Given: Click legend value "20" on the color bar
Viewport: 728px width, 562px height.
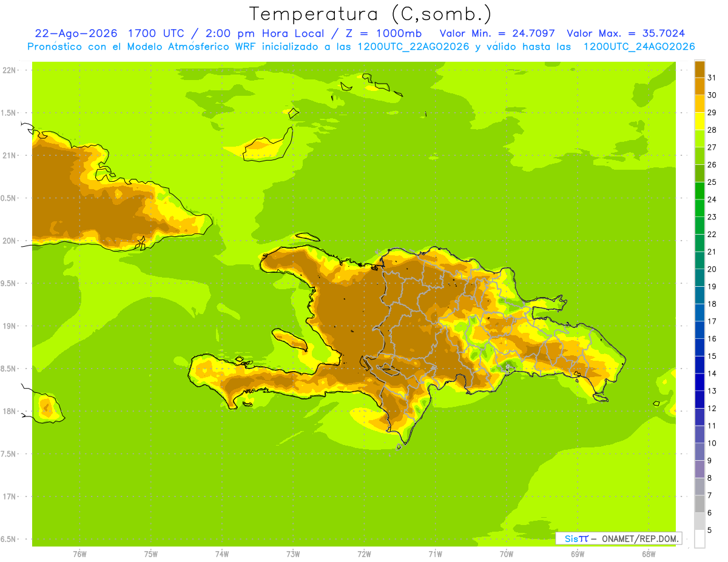Looking at the screenshot, I should coord(712,269).
